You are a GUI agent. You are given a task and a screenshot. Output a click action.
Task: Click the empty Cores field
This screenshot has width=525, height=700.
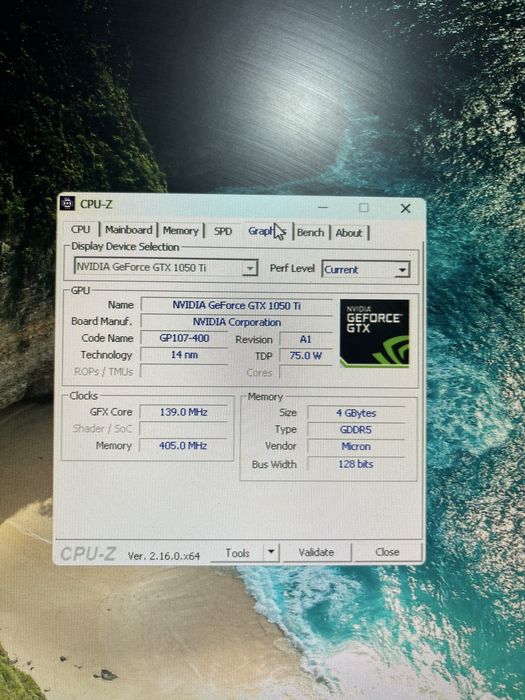306,372
